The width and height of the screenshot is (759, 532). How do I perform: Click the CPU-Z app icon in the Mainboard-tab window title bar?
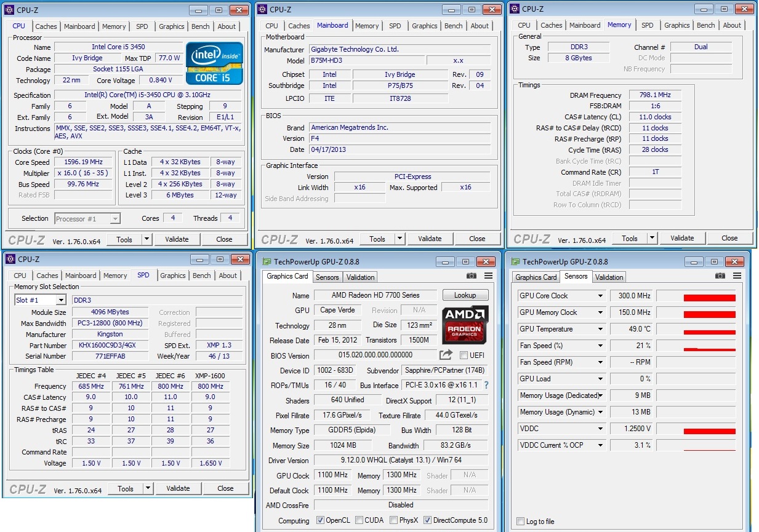coord(263,9)
